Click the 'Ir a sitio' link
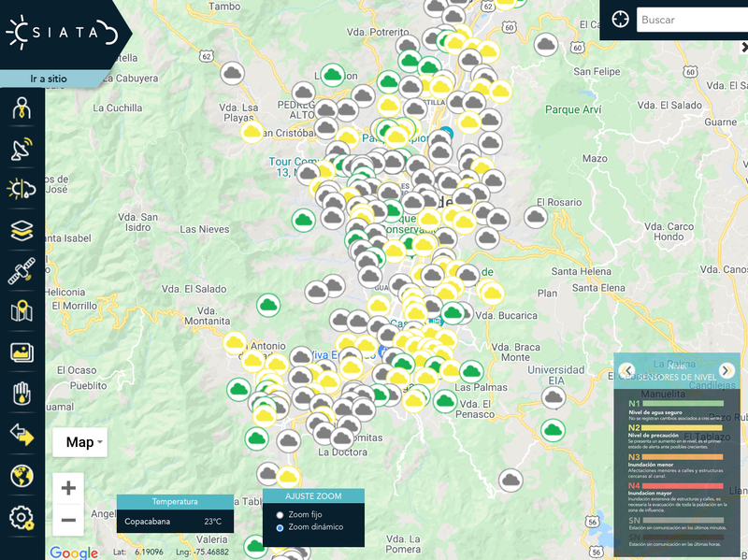This screenshot has width=748, height=560. 49,79
